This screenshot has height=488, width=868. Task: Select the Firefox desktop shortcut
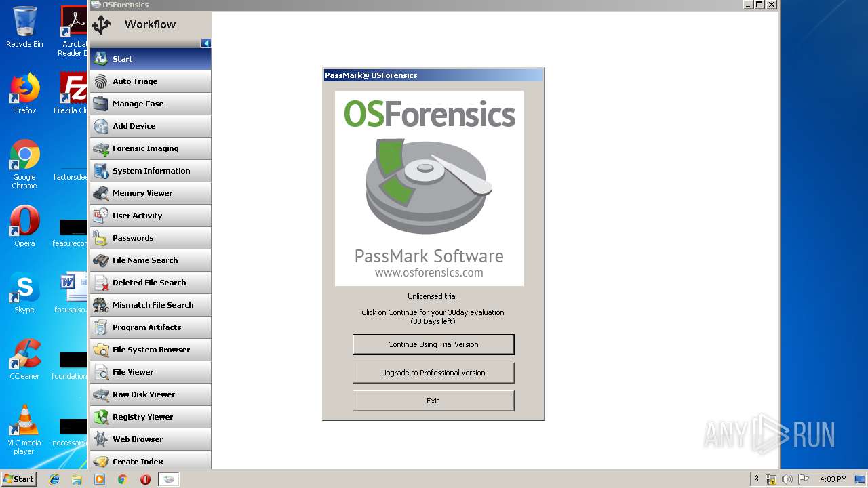point(24,94)
